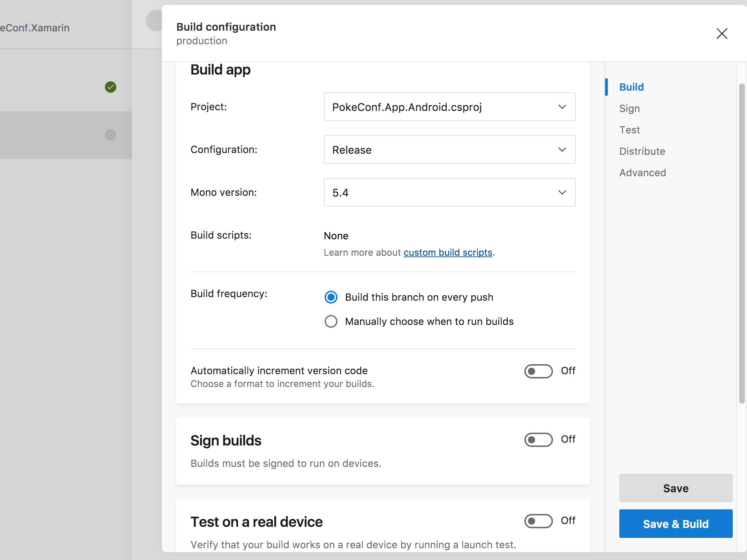Open the Project dropdown
747x560 pixels.
[449, 107]
